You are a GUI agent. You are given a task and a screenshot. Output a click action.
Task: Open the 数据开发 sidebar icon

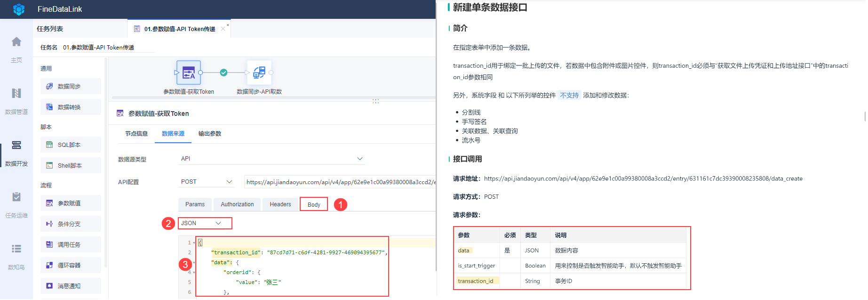pyautogui.click(x=16, y=145)
